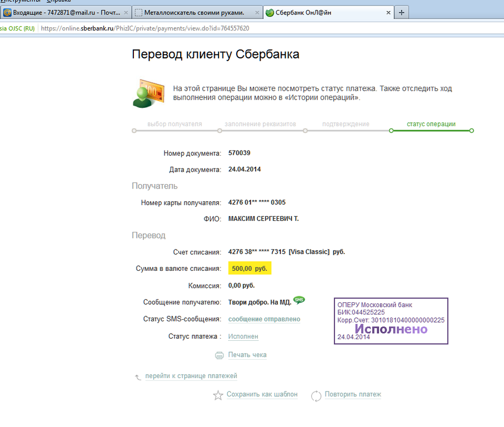The height and width of the screenshot is (427, 504).
Task: Close the Mail.ru inbox tab
Action: coord(126,13)
